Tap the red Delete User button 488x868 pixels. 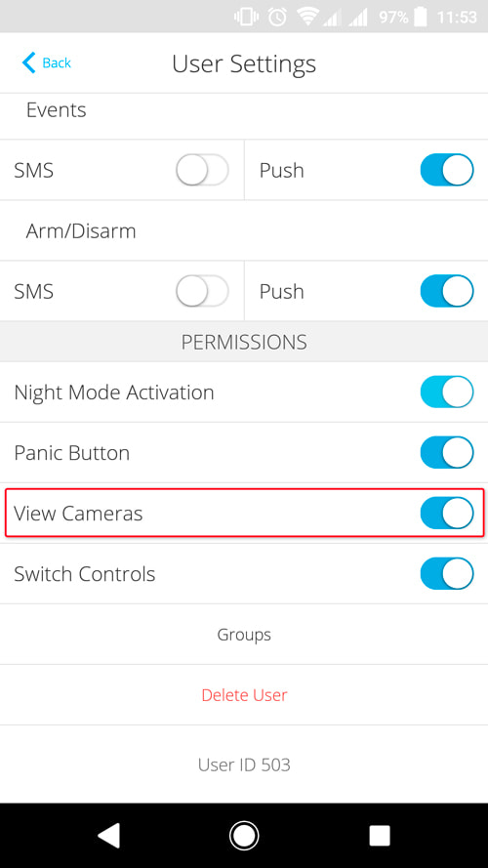244,695
